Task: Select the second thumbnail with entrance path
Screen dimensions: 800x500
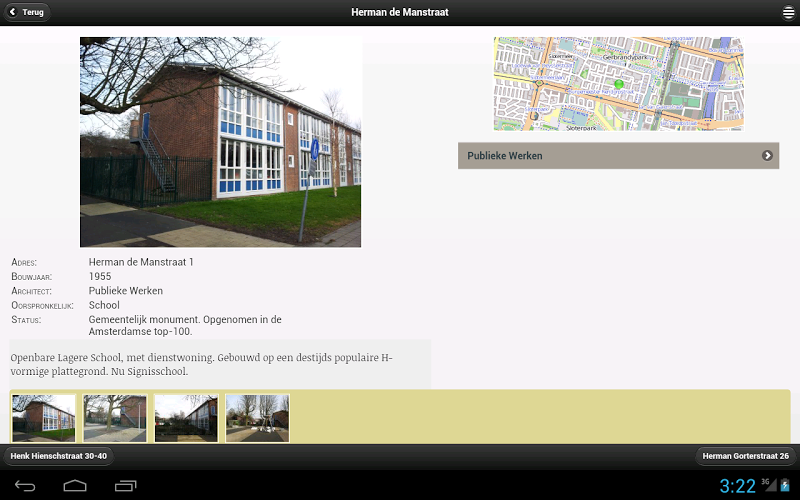Action: pyautogui.click(x=115, y=418)
